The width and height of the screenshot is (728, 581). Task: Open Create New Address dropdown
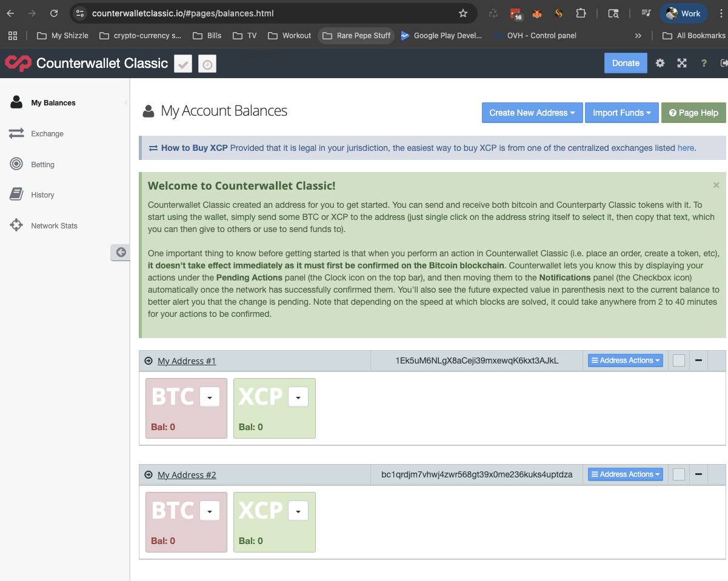point(532,113)
